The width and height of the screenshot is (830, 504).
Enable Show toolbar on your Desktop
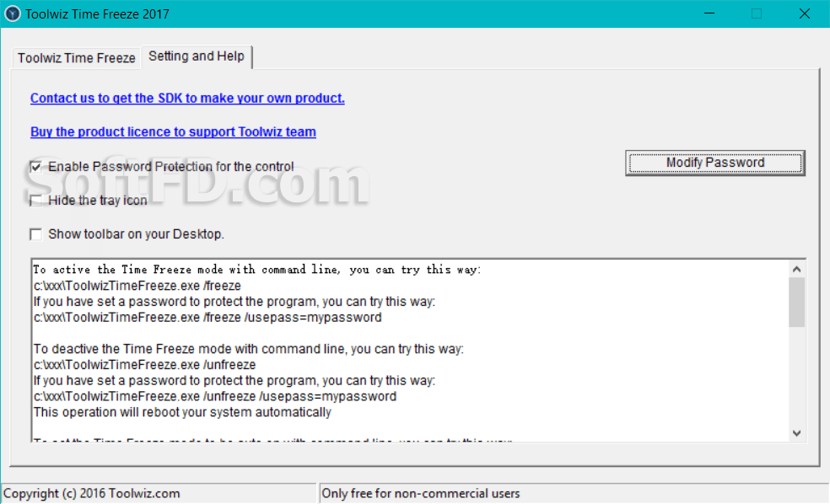(36, 234)
